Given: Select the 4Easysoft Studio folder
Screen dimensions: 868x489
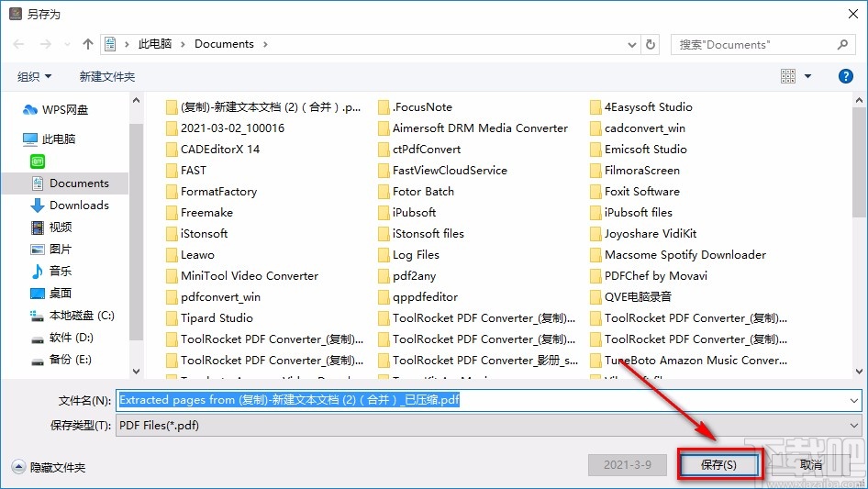Looking at the screenshot, I should tap(641, 107).
